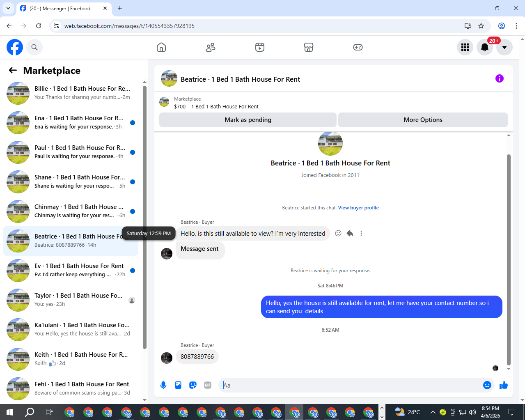Click the Message sent bubble

[x=200, y=249]
